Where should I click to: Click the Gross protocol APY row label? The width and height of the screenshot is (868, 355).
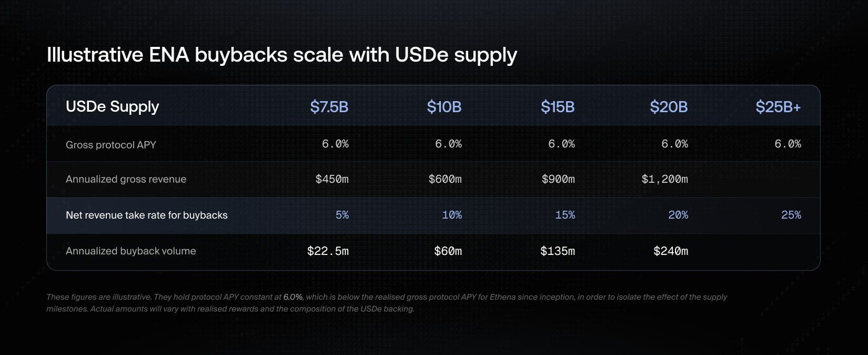(111, 145)
